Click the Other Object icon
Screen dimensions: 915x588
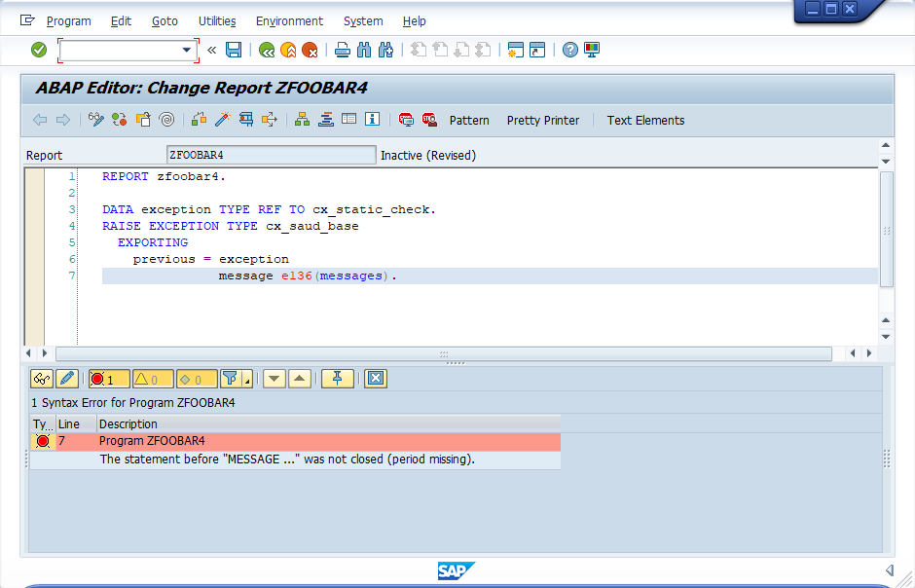tap(143, 120)
